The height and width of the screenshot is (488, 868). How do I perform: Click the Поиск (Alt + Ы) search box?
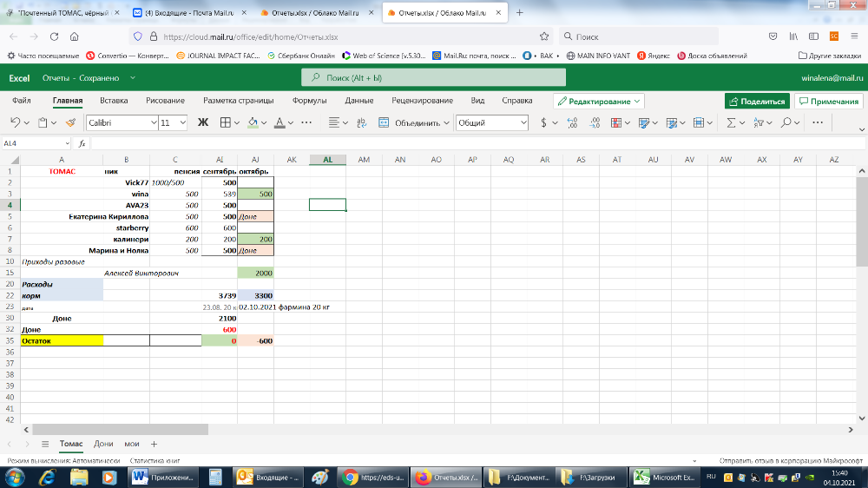click(x=432, y=78)
